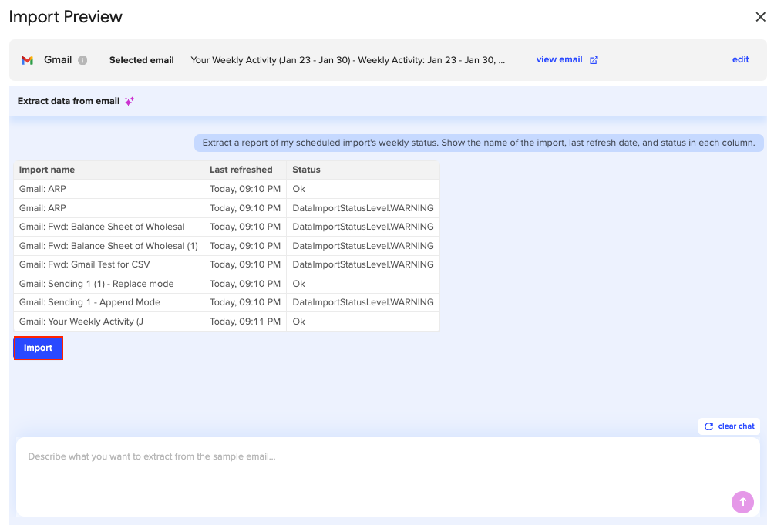Select the Gmail: Sending 1 - Append Mode row
This screenshot has width=774, height=532.
click(x=108, y=301)
